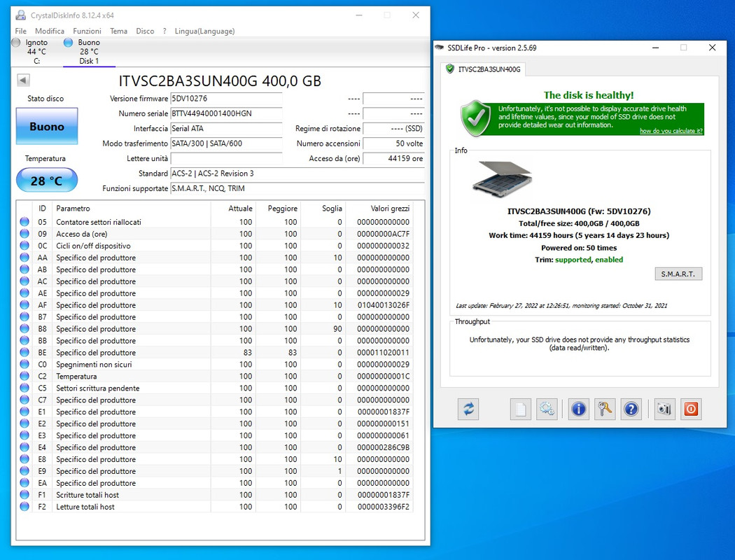Image resolution: width=735 pixels, height=560 pixels.
Task: Click raw value 01040013026F in row AF
Action: (383, 305)
